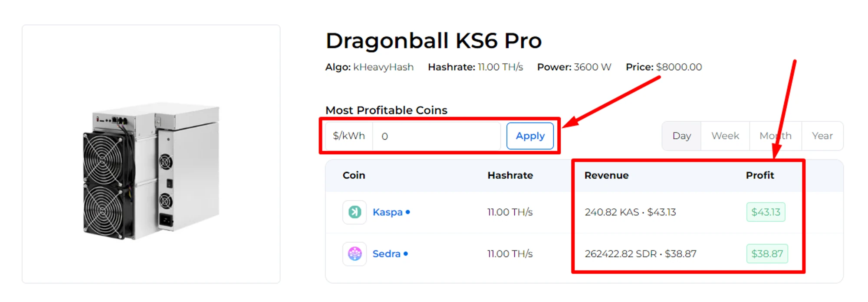Click the $/kWh unit label
868x302 pixels.
point(349,136)
